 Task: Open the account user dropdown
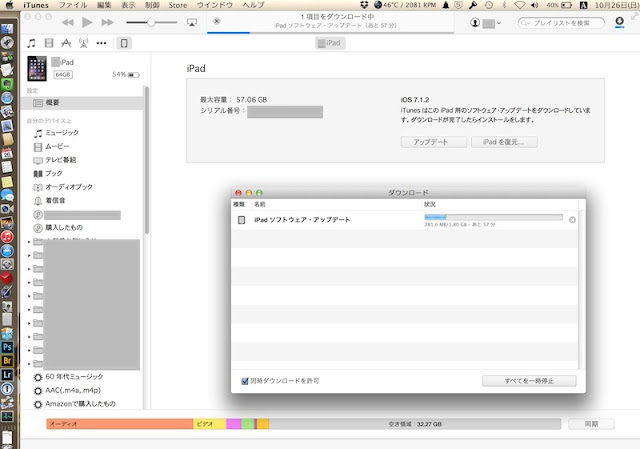point(486,23)
